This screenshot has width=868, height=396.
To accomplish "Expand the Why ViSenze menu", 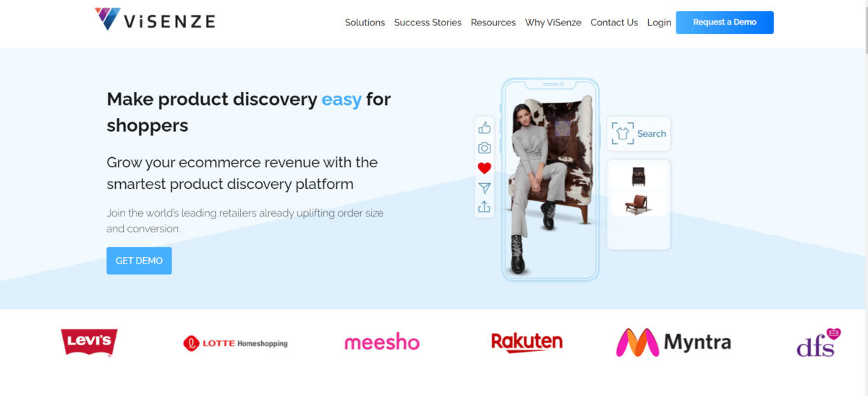I will (x=553, y=22).
